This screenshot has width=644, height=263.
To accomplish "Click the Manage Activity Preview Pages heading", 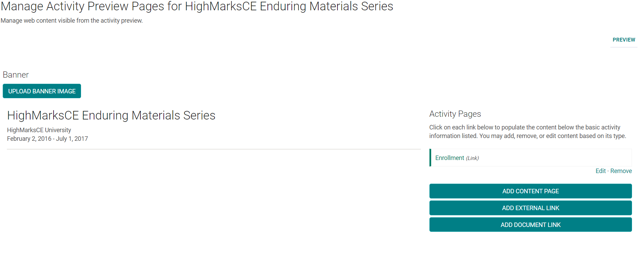I will tap(197, 6).
